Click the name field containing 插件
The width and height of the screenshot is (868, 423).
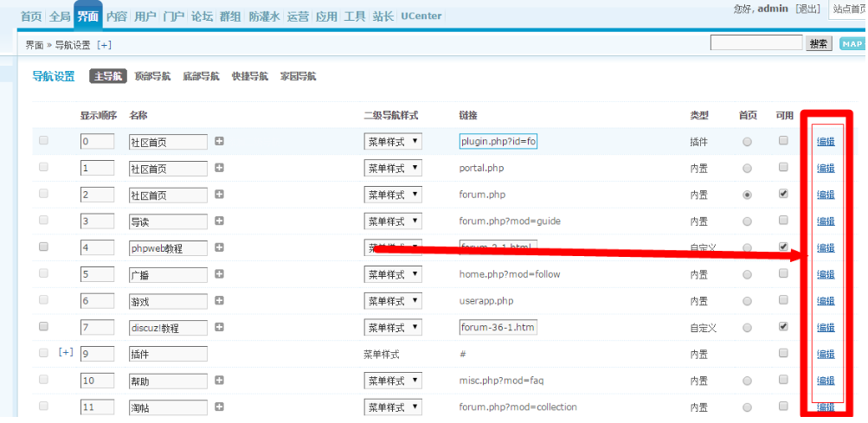pyautogui.click(x=168, y=355)
